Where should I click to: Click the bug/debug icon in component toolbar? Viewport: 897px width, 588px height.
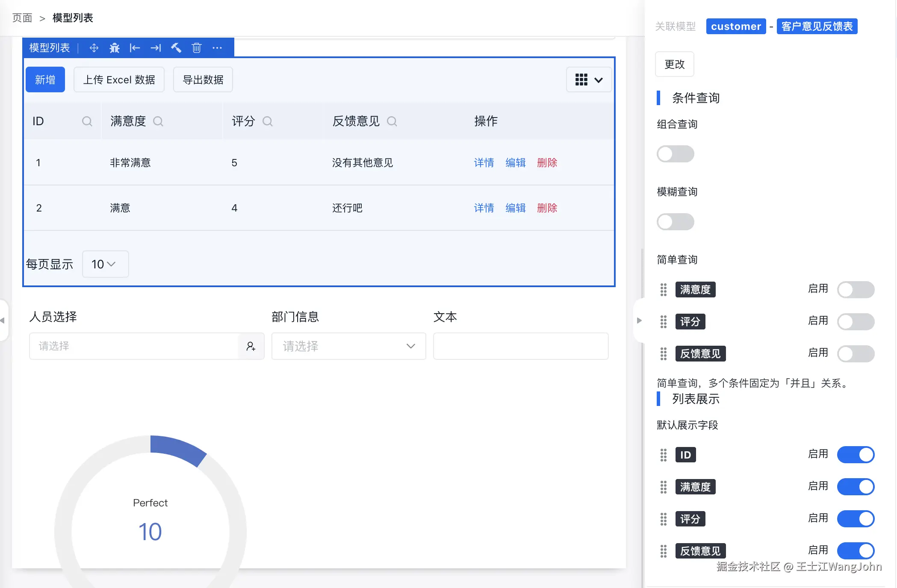click(x=114, y=48)
